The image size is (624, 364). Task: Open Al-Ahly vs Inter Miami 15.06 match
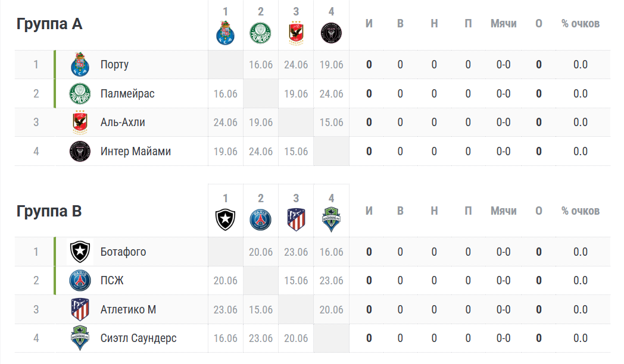pos(331,123)
